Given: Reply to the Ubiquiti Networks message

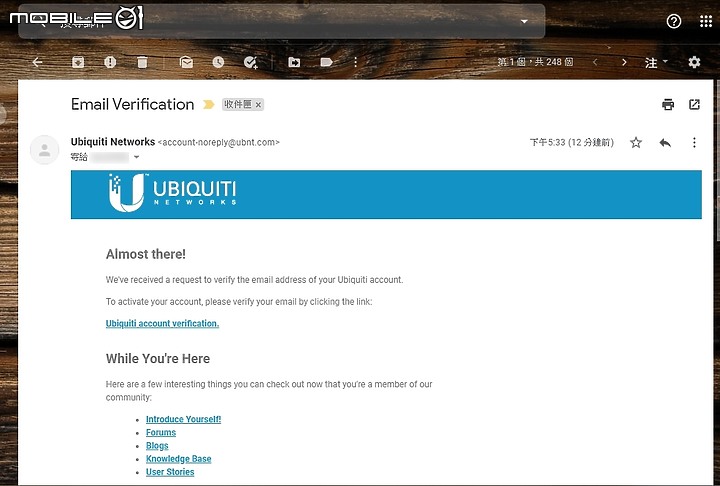Looking at the screenshot, I should point(665,143).
